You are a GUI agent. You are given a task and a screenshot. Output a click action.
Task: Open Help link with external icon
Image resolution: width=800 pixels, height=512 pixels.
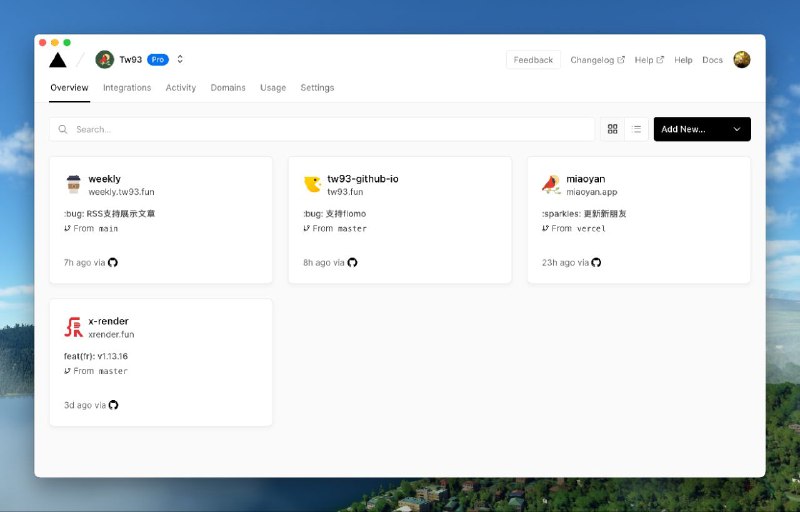click(649, 60)
